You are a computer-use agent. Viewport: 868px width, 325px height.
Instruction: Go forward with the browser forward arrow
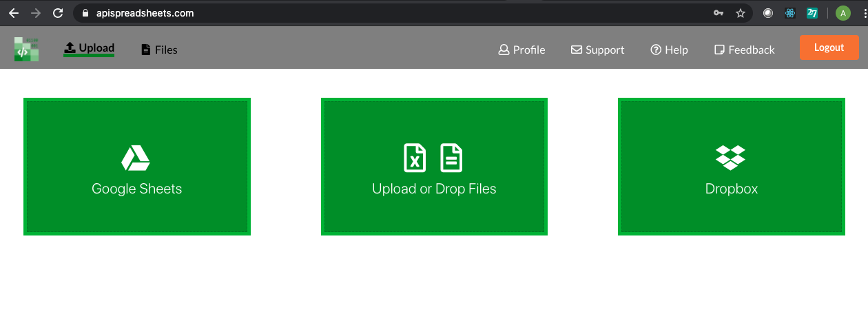[36, 12]
